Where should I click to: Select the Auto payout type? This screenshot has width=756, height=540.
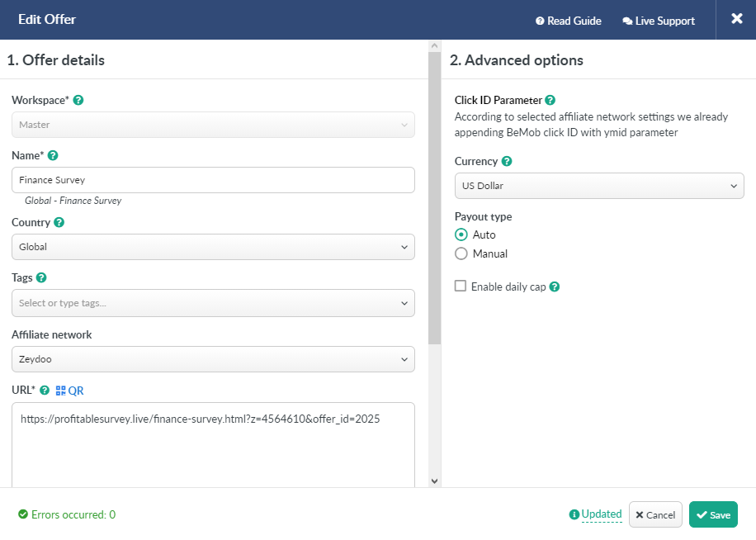461,234
